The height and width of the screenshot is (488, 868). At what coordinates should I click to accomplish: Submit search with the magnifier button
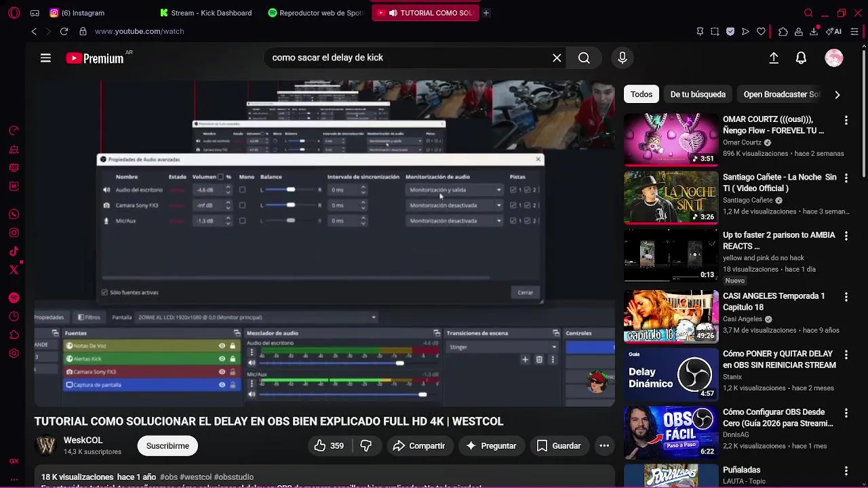[584, 58]
